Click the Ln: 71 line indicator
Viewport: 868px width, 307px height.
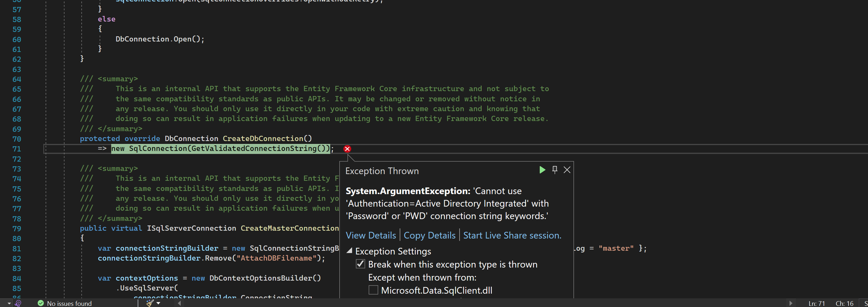[x=817, y=303]
